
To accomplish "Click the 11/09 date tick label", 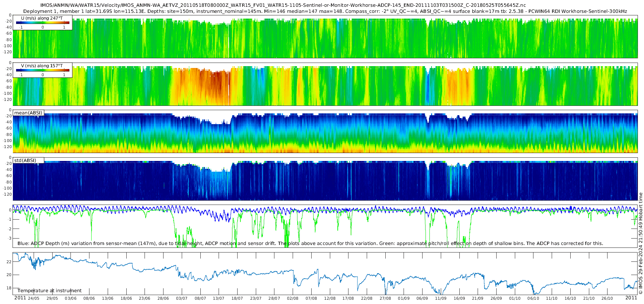I will (x=441, y=298).
